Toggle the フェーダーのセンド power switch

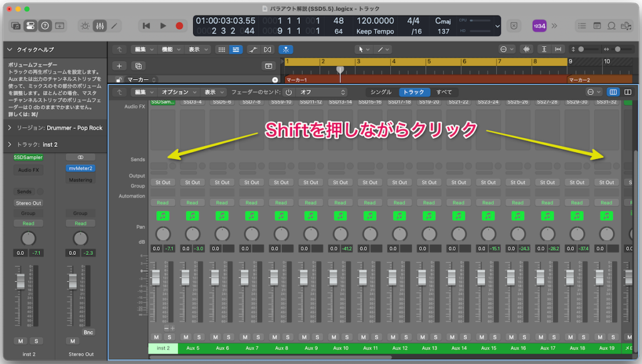[x=288, y=92]
